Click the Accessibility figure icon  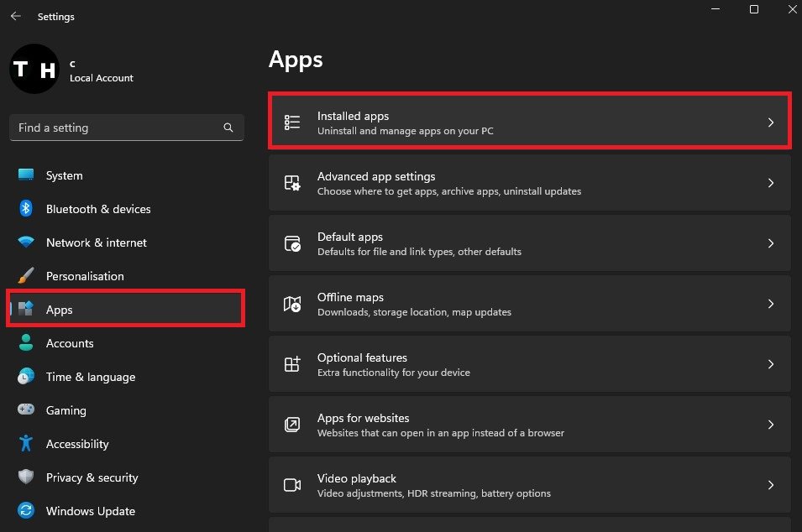point(26,444)
